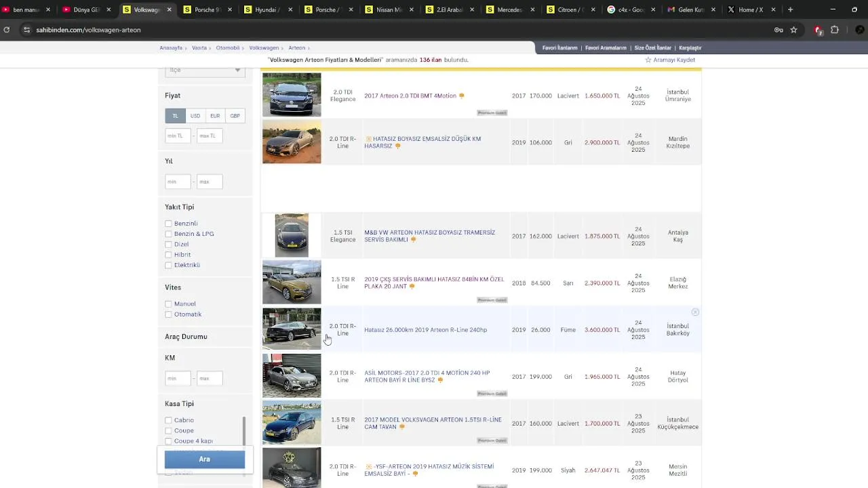Viewport: 868px width, 488px height.
Task: Close the highlighted 26.000km Arteon listing row
Action: (695, 312)
